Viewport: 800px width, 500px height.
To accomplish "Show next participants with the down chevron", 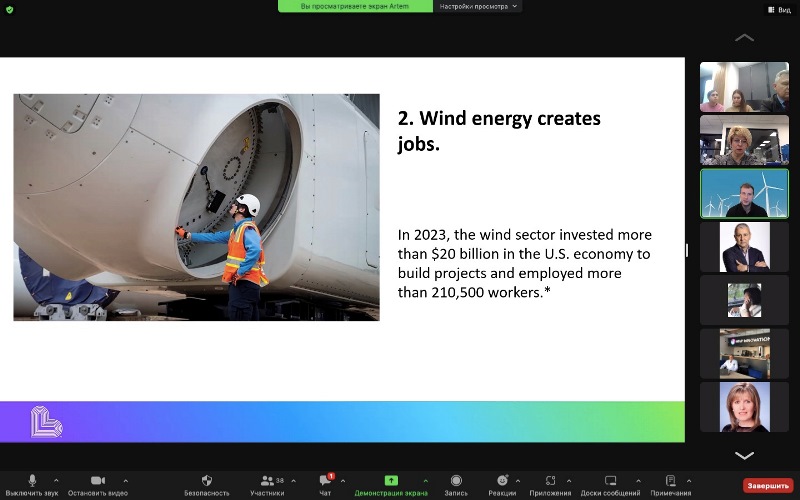I will click(x=744, y=456).
